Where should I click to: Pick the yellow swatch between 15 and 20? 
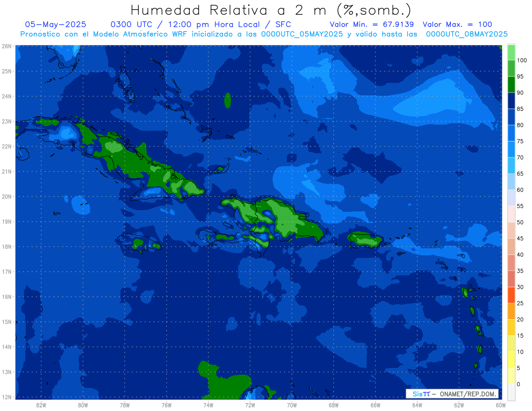[x=511, y=328]
